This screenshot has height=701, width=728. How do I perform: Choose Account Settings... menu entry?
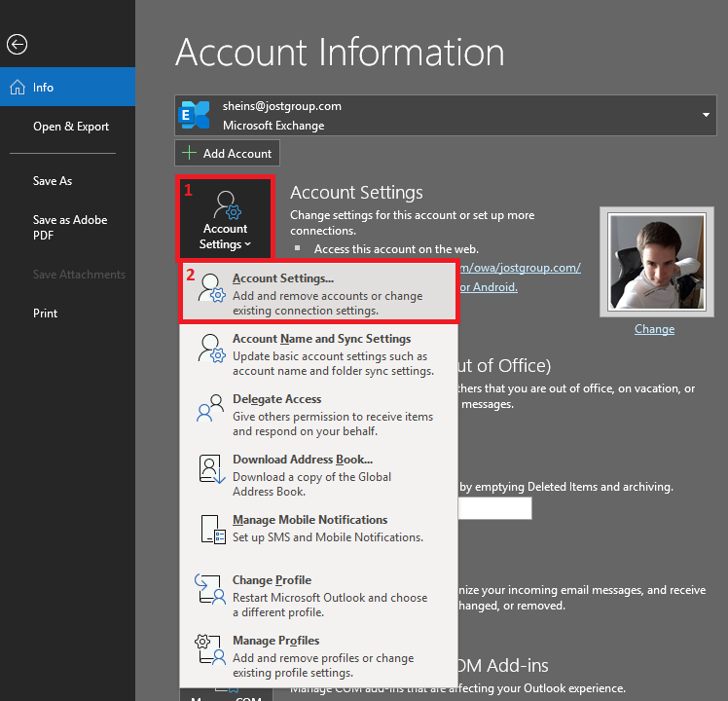[319, 294]
